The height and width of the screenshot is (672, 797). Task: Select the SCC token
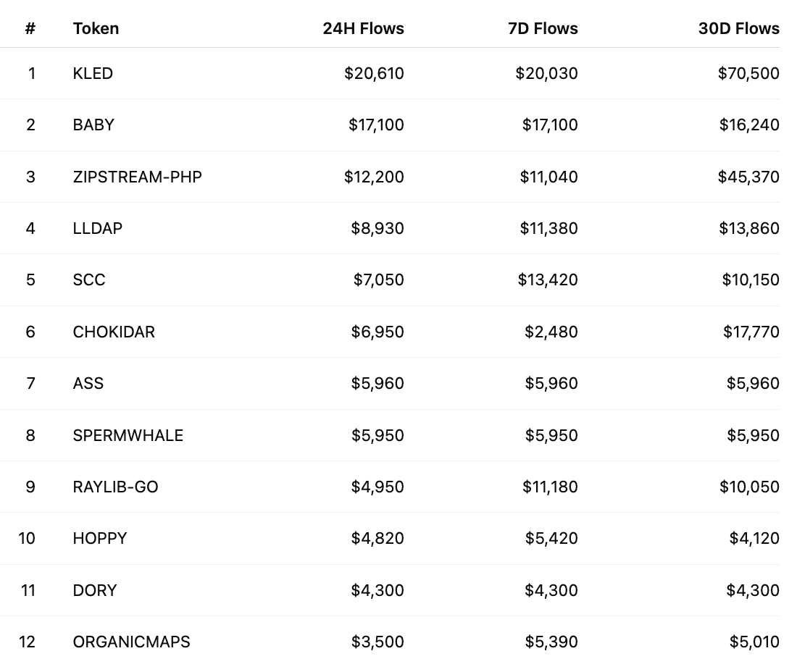(x=89, y=280)
